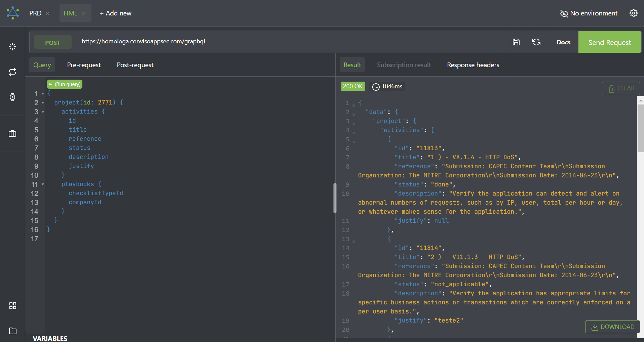The height and width of the screenshot is (342, 644).
Task: Collapse the playbooks fold on line 11
Action: [x=43, y=184]
